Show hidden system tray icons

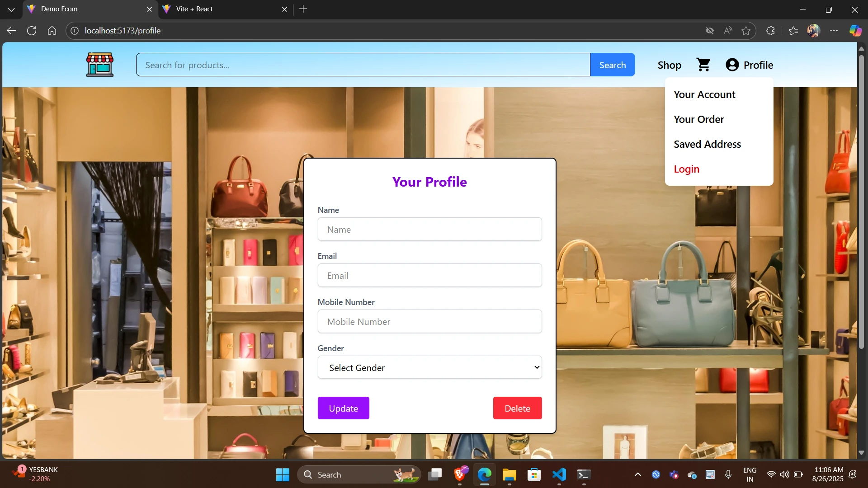(x=637, y=474)
